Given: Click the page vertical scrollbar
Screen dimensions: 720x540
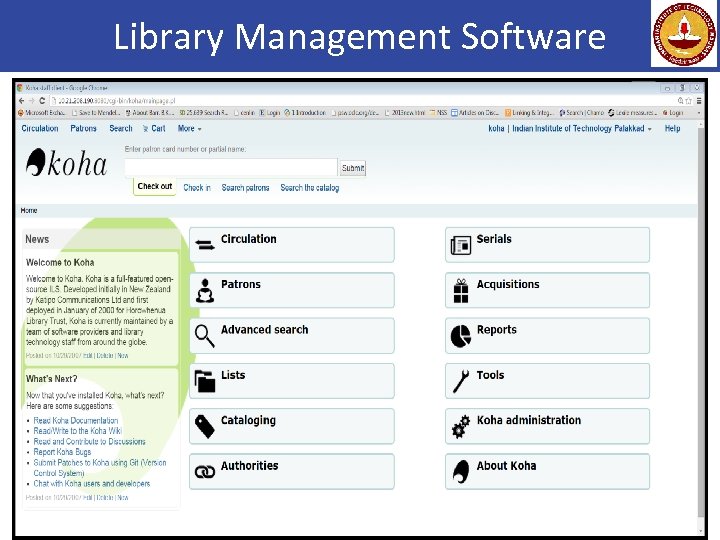Looking at the screenshot, I should click(x=700, y=321).
